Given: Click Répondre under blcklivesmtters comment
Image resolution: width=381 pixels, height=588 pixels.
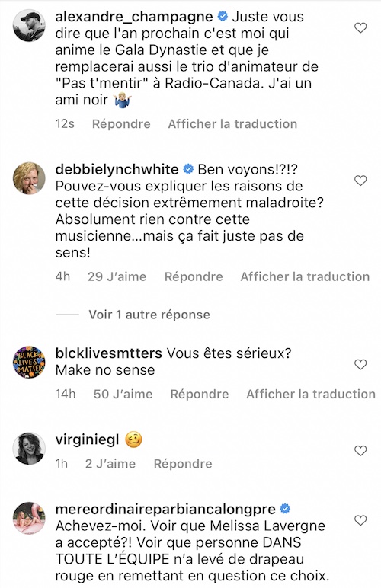Looking at the screenshot, I should (200, 394).
